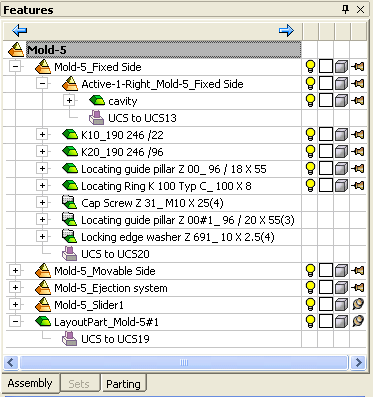This screenshot has width=373, height=397.
Task: Select the Mold-5 root label
Action: point(47,50)
